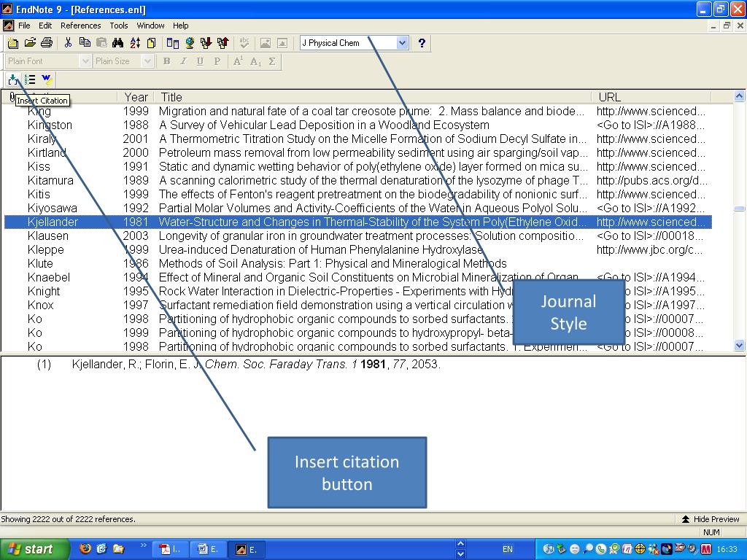Image resolution: width=747 pixels, height=560 pixels.
Task: Apply Superscript with the A¹ icon
Action: pyautogui.click(x=239, y=61)
